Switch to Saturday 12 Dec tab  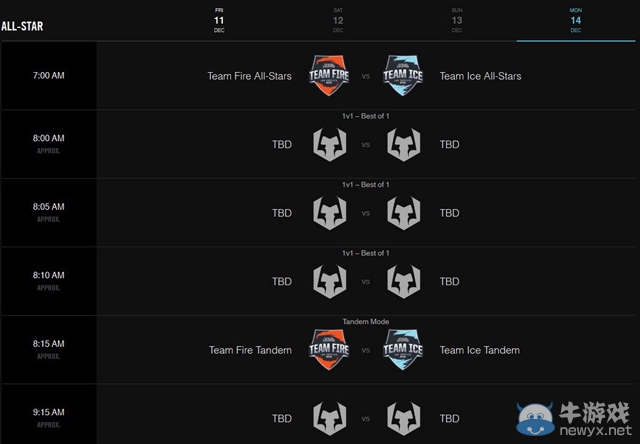point(338,20)
